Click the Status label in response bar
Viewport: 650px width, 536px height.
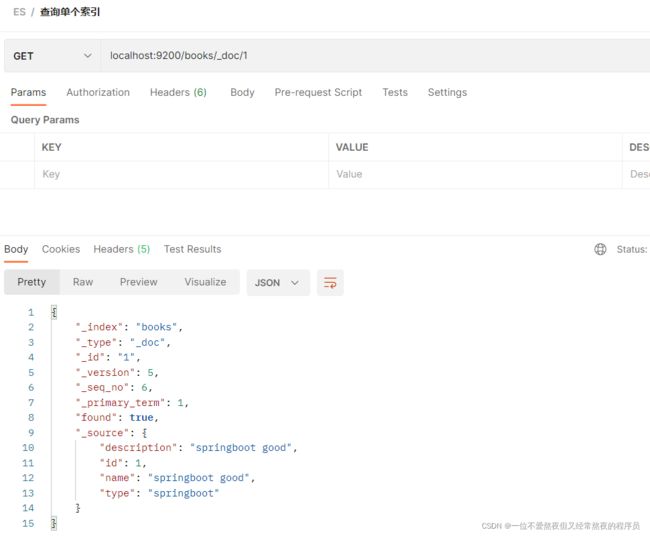point(631,250)
